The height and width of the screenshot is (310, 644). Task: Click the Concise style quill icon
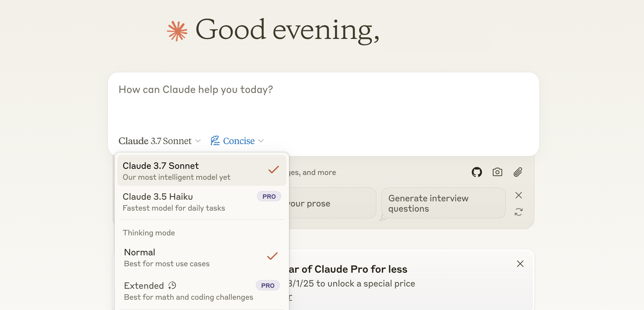click(215, 141)
